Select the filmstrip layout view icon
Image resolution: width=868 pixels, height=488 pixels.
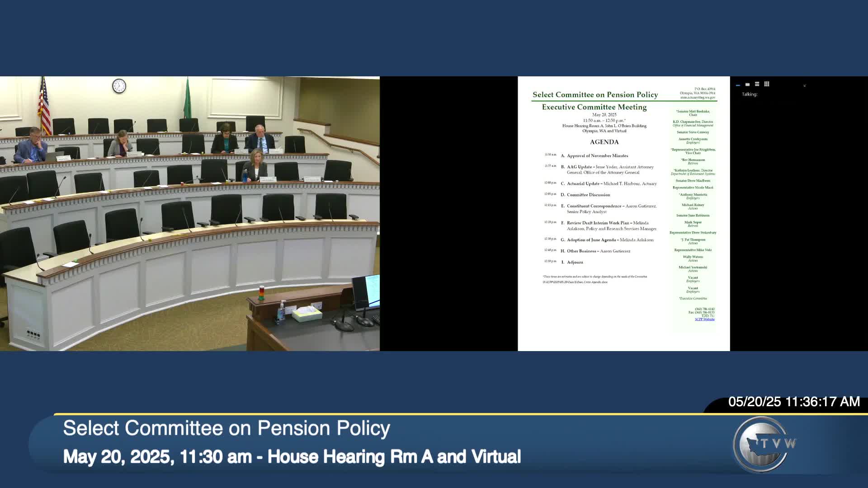757,84
